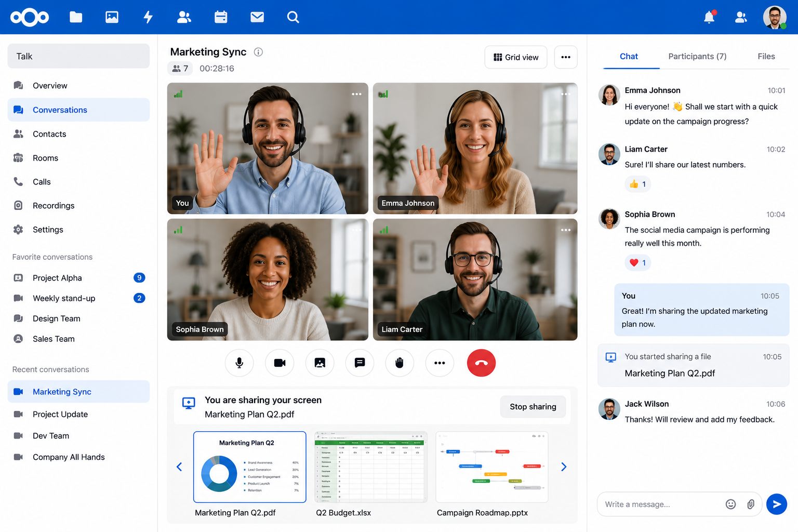Image resolution: width=798 pixels, height=532 pixels.
Task: Open the Mail app icon
Action: pos(257,17)
